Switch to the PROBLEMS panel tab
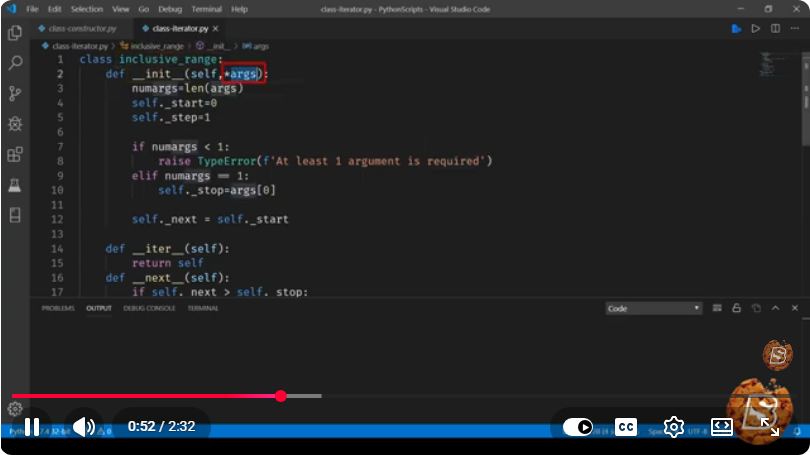The image size is (810, 455). tap(58, 308)
